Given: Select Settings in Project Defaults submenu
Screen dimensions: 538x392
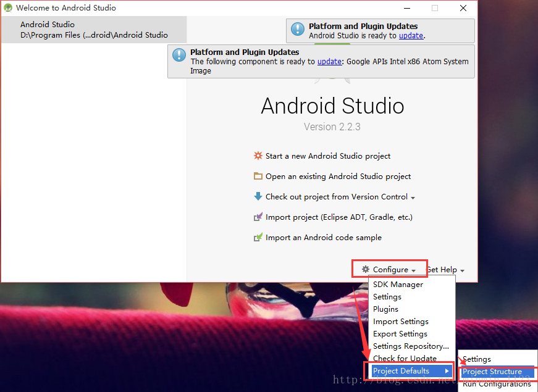Looking at the screenshot, I should tap(498, 359).
